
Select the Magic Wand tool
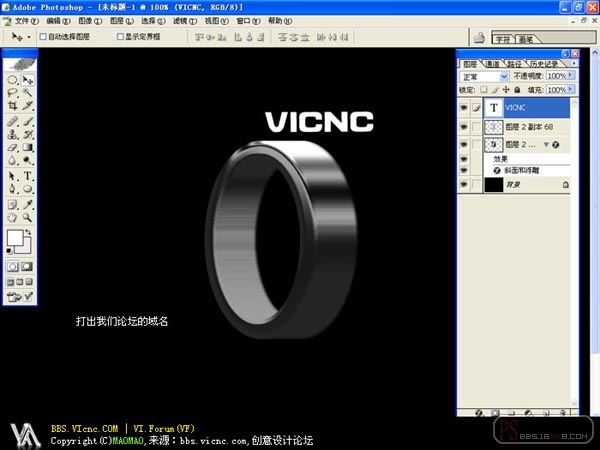[x=28, y=92]
